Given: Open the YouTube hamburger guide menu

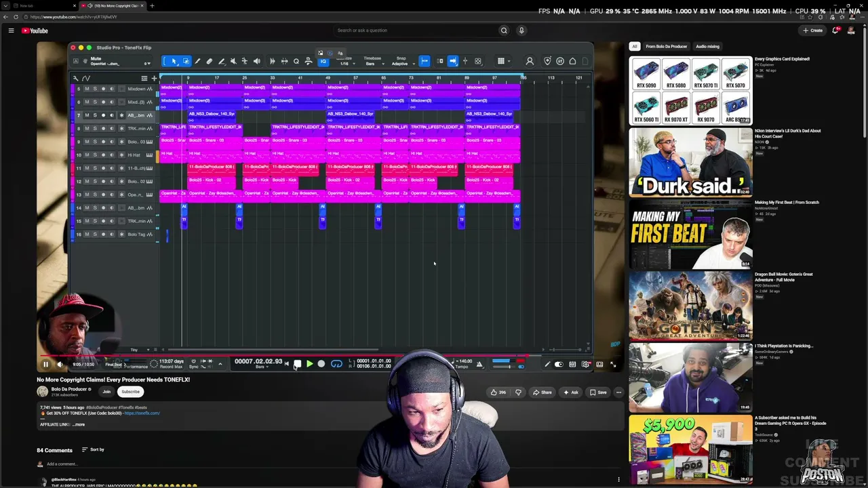Looking at the screenshot, I should [11, 30].
